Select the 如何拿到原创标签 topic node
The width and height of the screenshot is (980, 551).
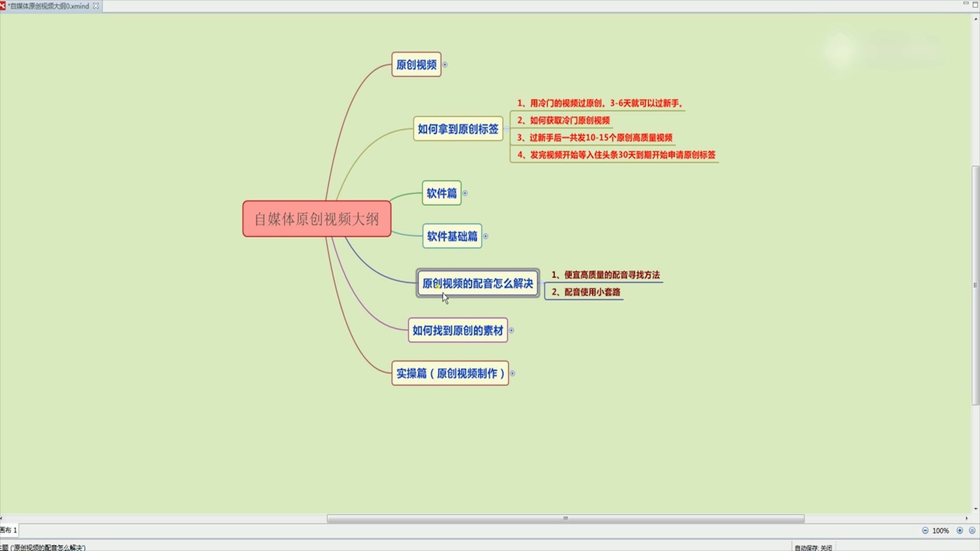coord(458,129)
